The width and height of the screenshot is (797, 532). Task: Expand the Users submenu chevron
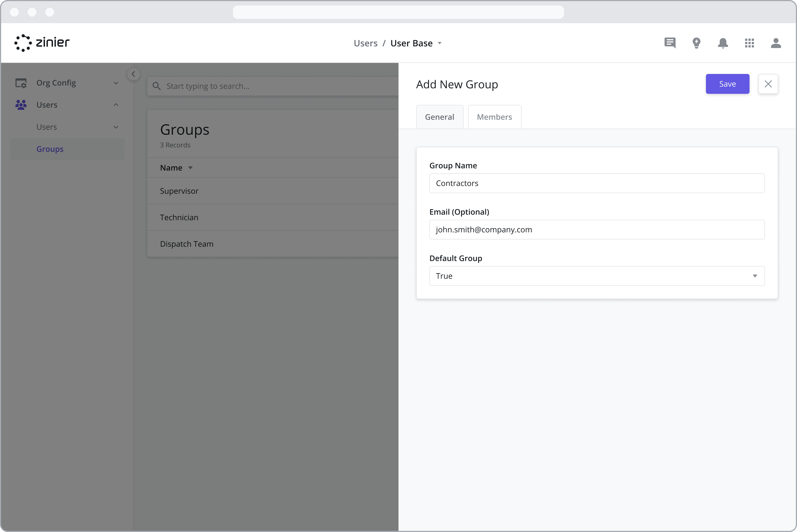116,127
